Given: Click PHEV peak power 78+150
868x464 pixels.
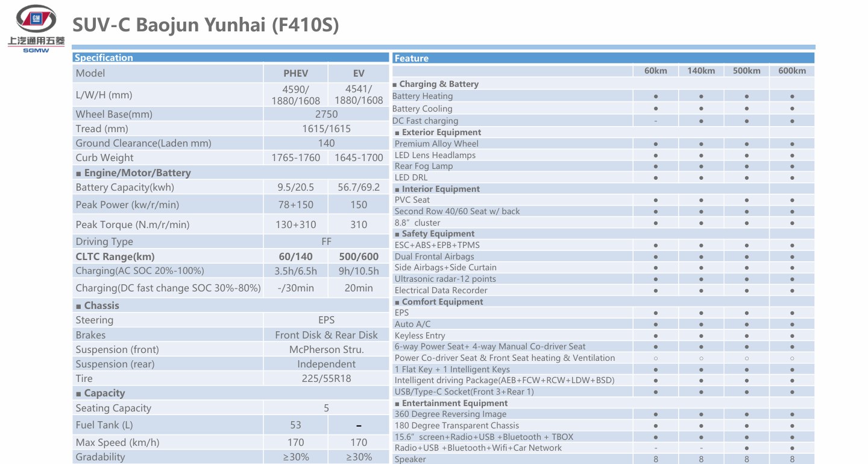Looking at the screenshot, I should (x=295, y=205).
